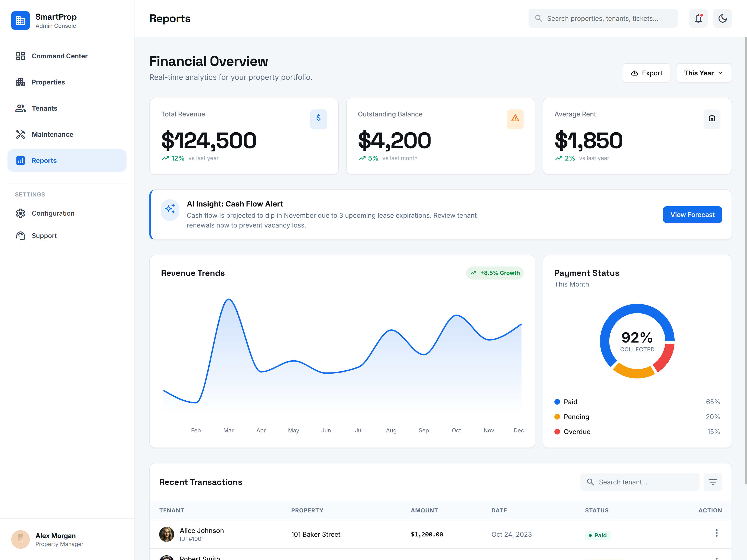Click the warning icon on Outstanding Balance
747x560 pixels.
515,119
